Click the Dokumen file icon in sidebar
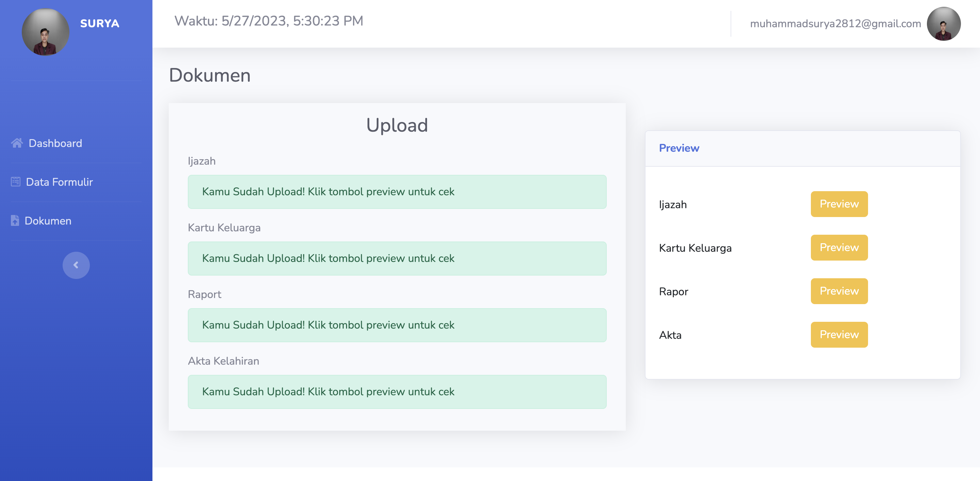Screen dimensions: 980x481 15,220
